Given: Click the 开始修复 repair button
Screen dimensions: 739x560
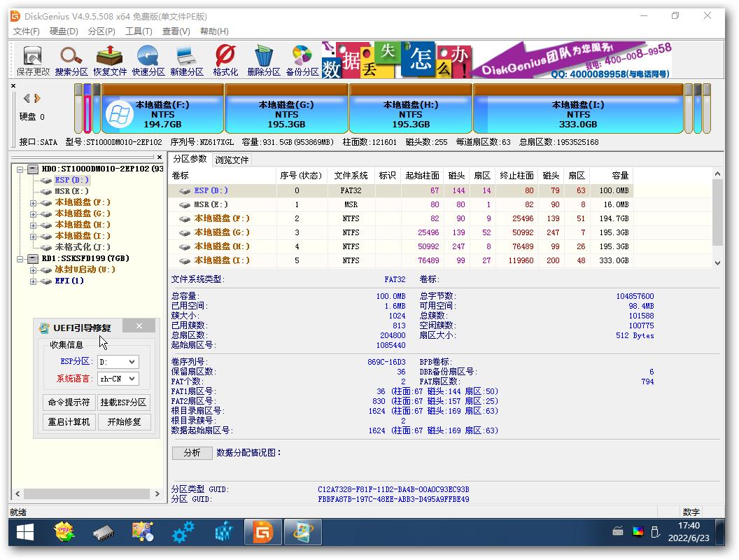Looking at the screenshot, I should click(x=124, y=423).
